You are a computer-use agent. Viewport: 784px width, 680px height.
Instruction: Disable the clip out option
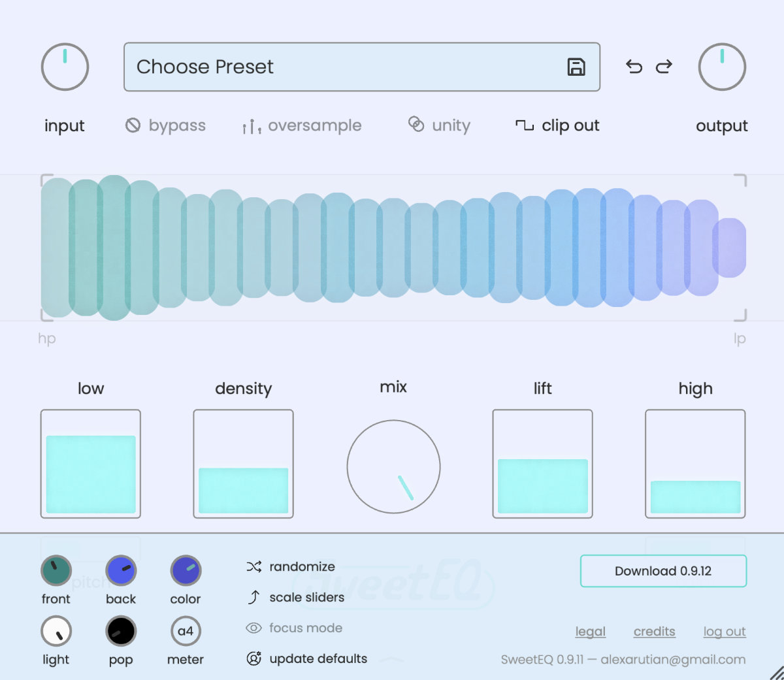[x=557, y=125]
